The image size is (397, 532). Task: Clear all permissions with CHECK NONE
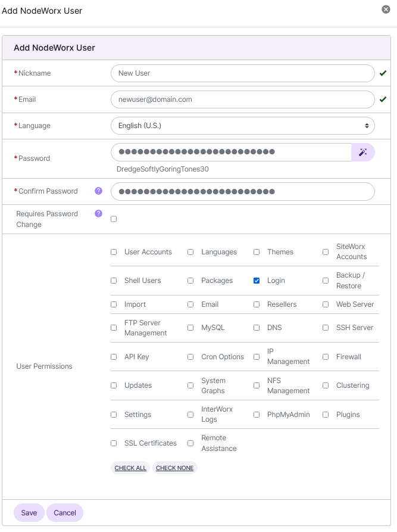pos(174,468)
